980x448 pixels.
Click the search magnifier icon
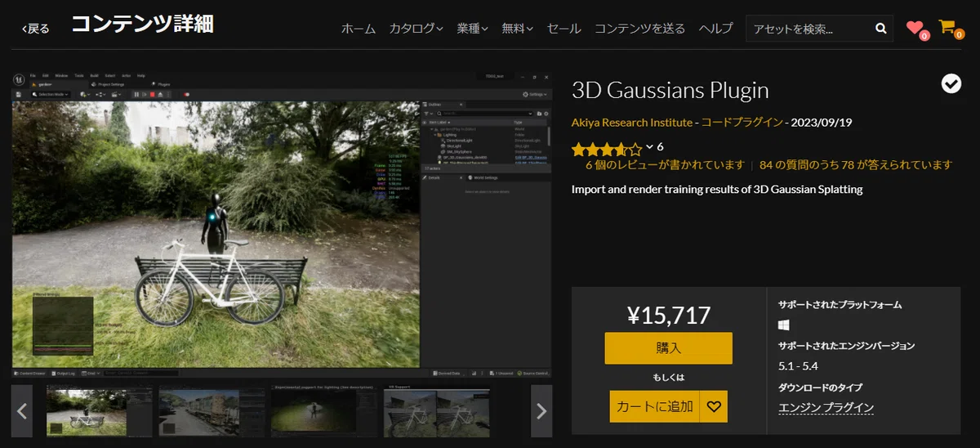point(880,29)
